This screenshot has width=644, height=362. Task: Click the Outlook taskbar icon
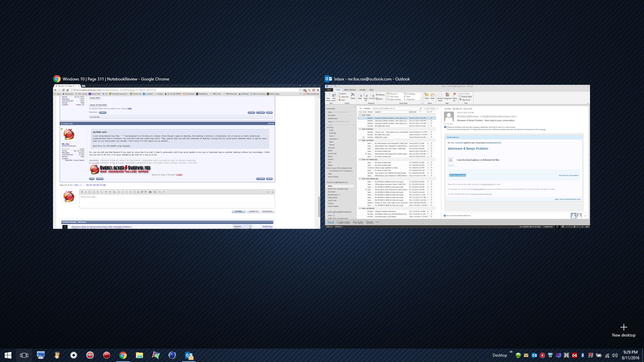tap(189, 355)
